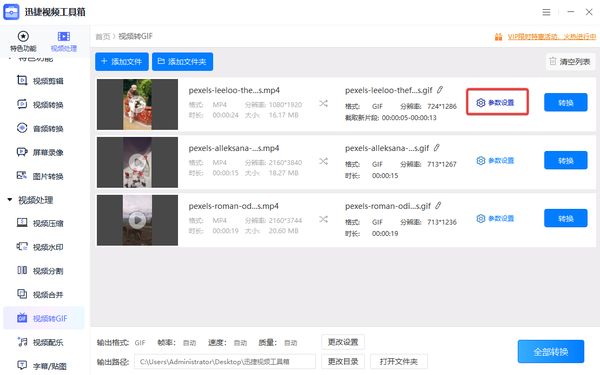Click the 视频压缩 sidebar icon
Screen dimensions: 600x375
22,222
